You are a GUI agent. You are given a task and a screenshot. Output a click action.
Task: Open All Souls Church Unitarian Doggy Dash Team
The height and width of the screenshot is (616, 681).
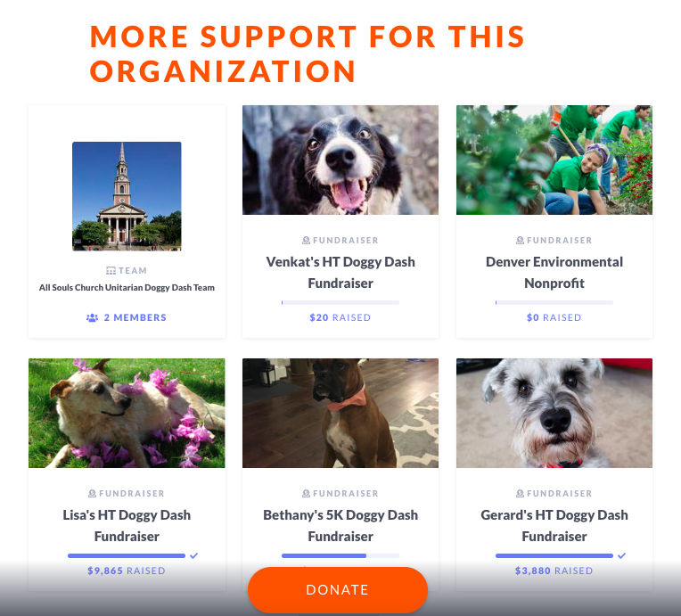(127, 288)
